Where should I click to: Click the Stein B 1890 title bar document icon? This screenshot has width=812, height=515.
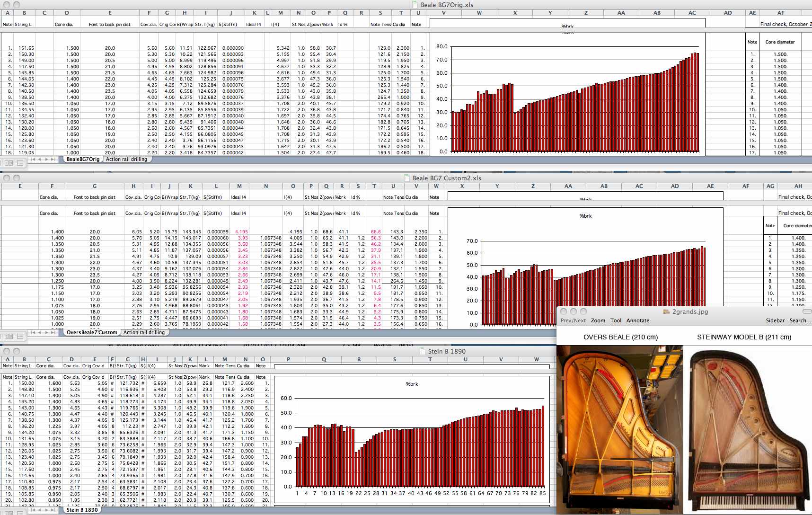(x=423, y=351)
